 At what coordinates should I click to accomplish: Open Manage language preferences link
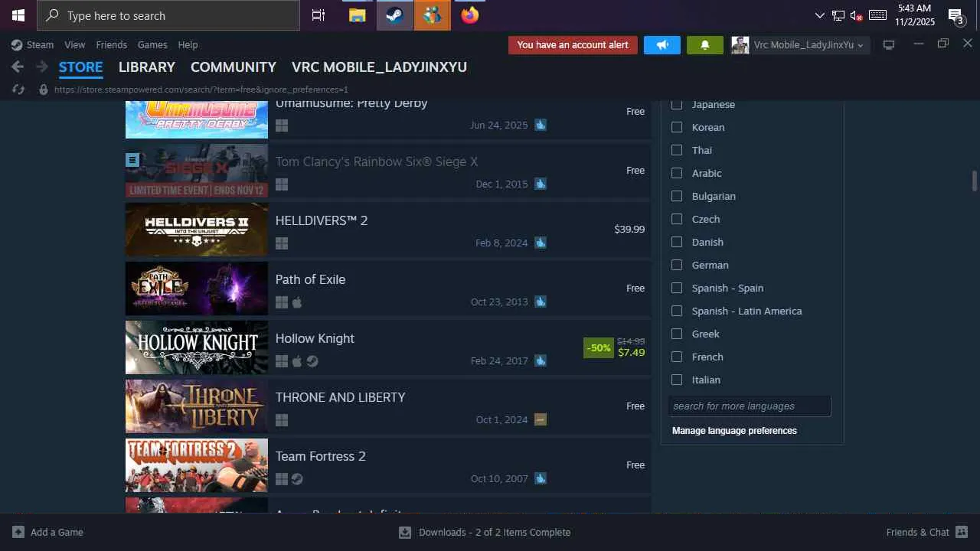click(x=734, y=431)
